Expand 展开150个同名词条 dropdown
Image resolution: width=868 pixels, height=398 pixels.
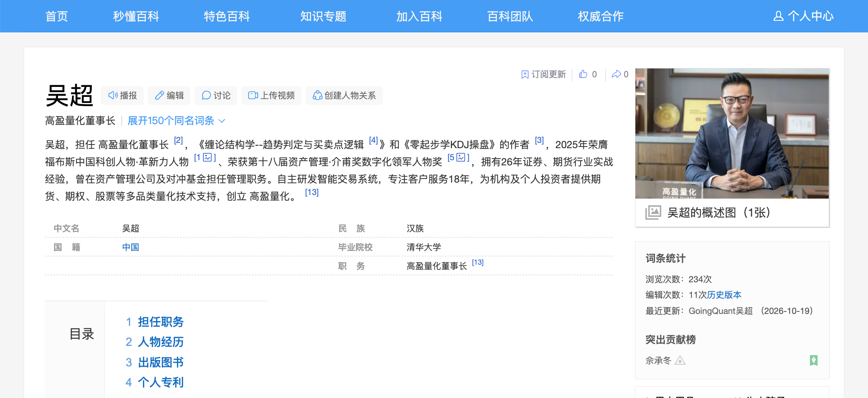[x=176, y=121]
